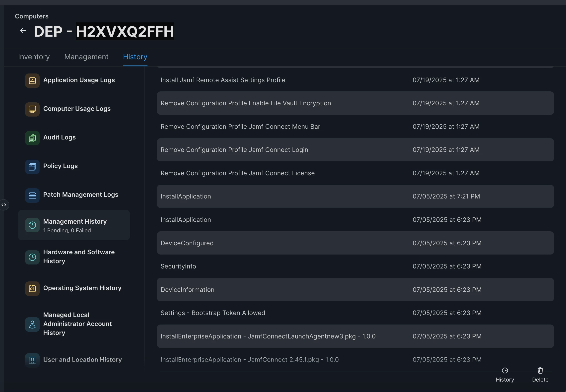Open the Application Usage Logs icon
This screenshot has height=392, width=566.
(32, 80)
